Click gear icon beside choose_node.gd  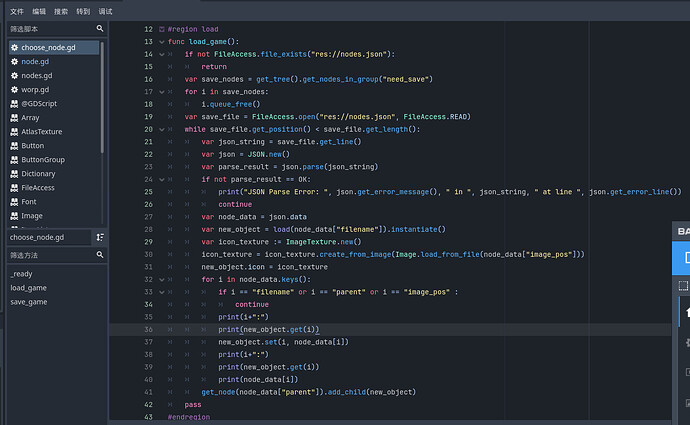click(x=15, y=48)
